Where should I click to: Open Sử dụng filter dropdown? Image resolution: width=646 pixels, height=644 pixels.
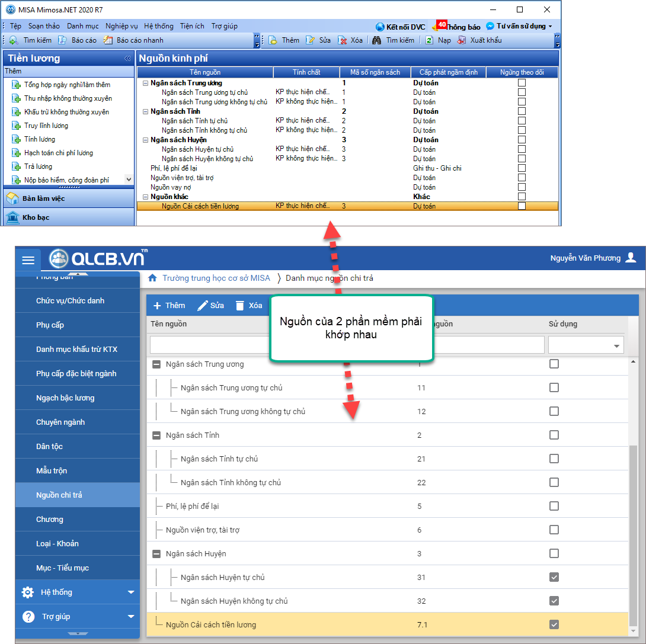point(586,345)
